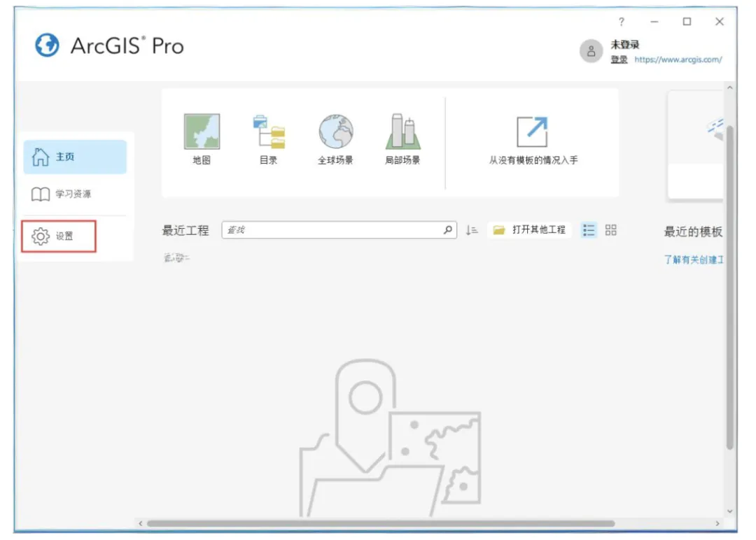Click the 最近的模板 heading
This screenshot has height=540, width=756.
[x=693, y=232]
